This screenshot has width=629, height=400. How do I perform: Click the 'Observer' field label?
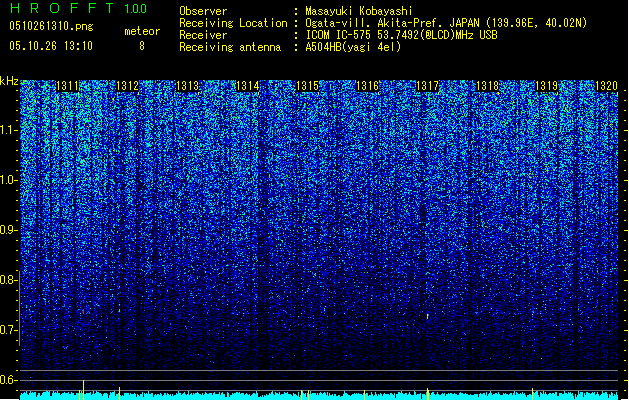(203, 11)
